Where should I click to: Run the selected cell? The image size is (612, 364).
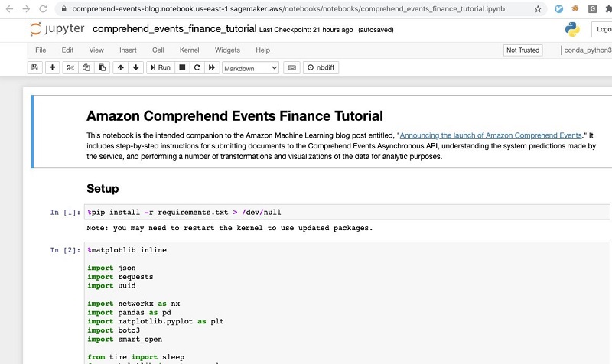click(x=161, y=67)
